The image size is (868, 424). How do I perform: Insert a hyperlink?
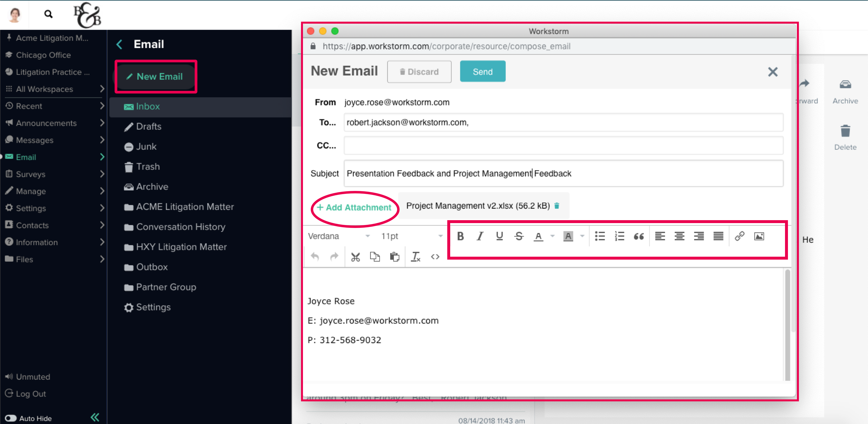click(739, 236)
